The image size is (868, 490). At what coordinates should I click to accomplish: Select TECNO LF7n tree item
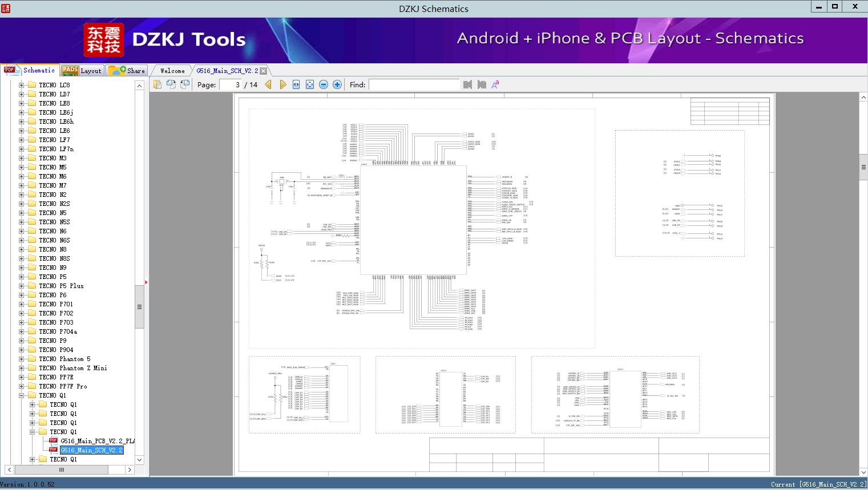(x=56, y=149)
